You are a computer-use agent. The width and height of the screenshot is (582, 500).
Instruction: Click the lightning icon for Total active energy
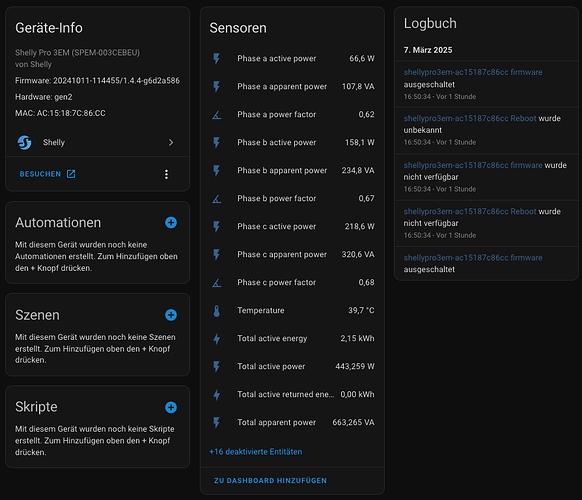point(217,339)
